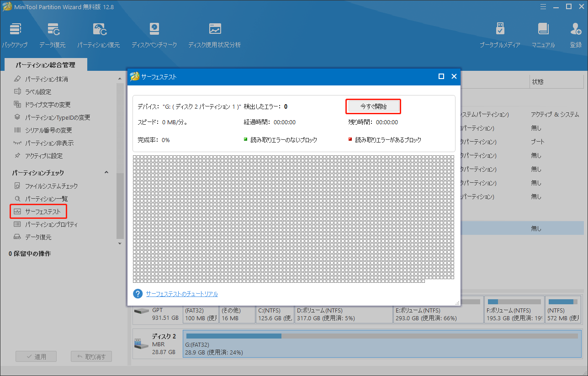Select the C:(NTFS) 125.6 GB partition

click(x=274, y=314)
